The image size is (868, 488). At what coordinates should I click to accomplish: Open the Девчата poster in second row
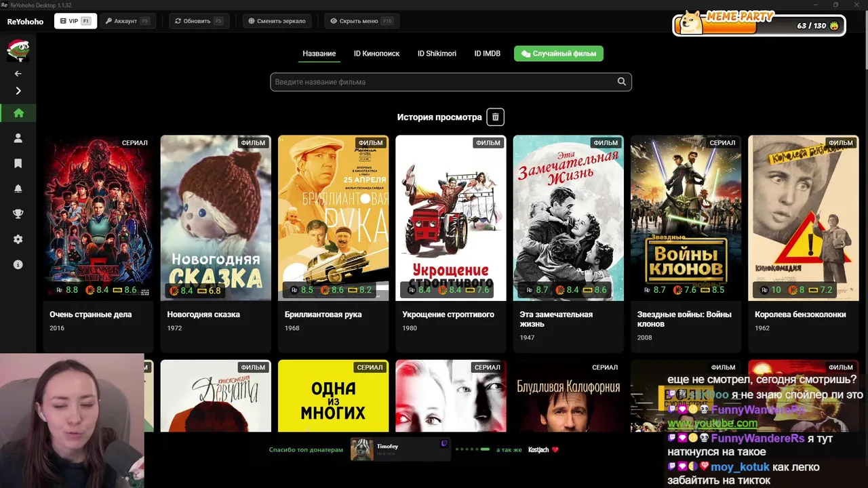(x=216, y=396)
